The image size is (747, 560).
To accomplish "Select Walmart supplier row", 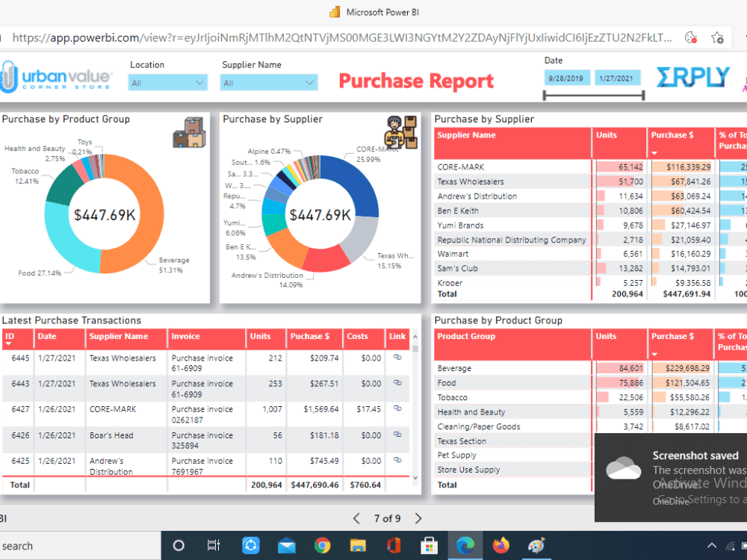I will coord(590,254).
